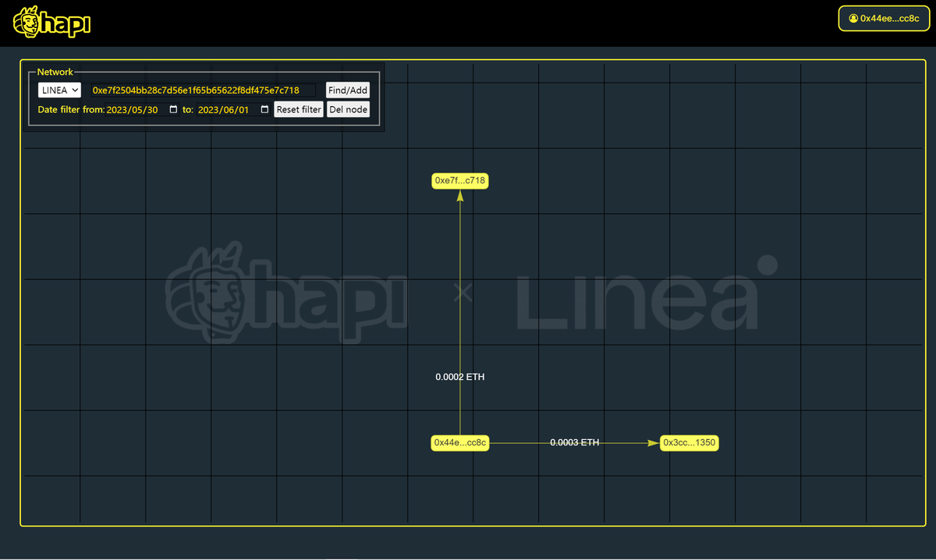Click the hapi logo in header
Viewport: 936px width, 560px height.
point(52,23)
